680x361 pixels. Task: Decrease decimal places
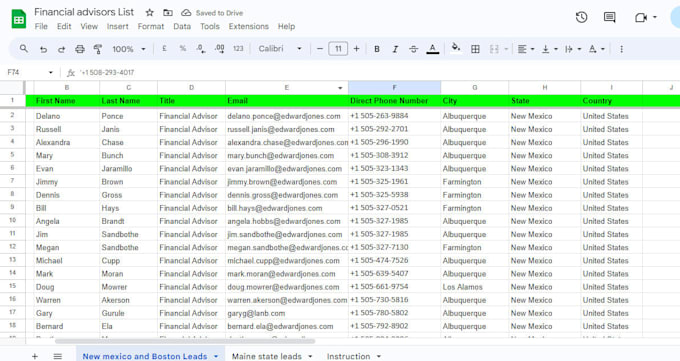[x=201, y=49]
